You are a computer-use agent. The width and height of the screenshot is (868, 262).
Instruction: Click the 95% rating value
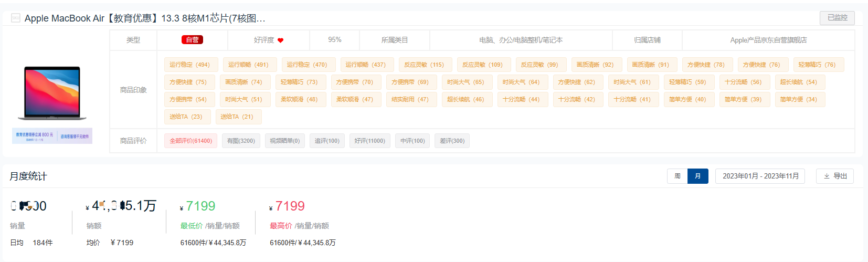(x=335, y=40)
